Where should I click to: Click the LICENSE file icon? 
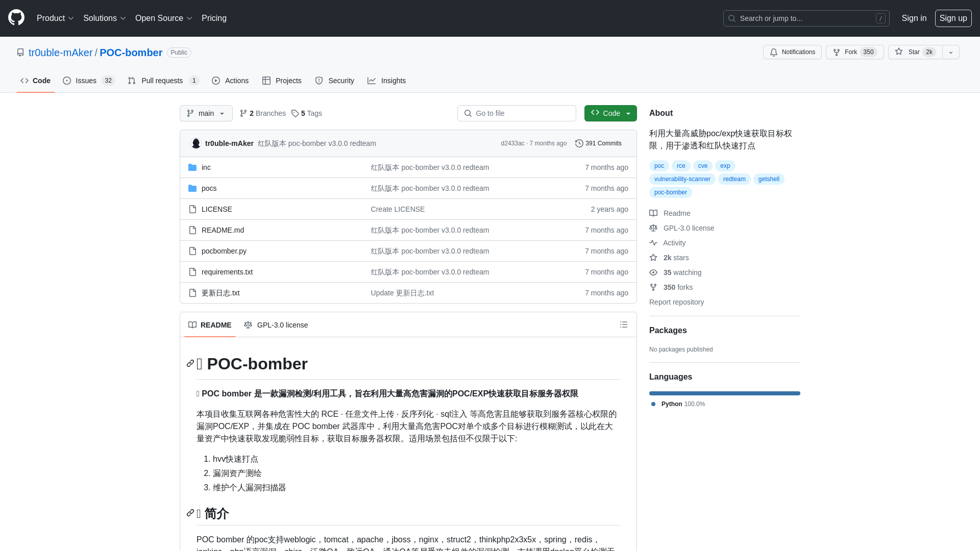(x=192, y=209)
